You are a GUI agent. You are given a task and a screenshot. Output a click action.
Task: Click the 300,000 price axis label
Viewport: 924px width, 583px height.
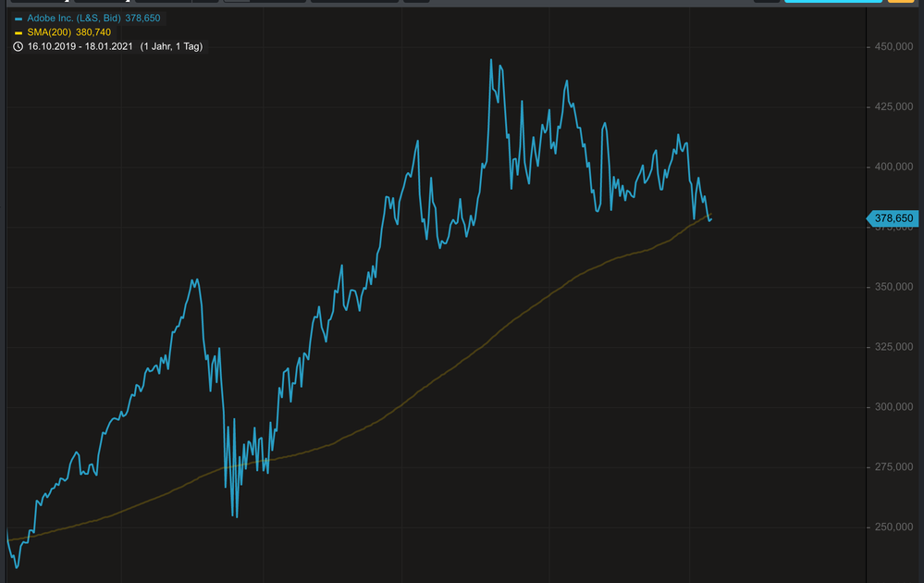pos(893,408)
